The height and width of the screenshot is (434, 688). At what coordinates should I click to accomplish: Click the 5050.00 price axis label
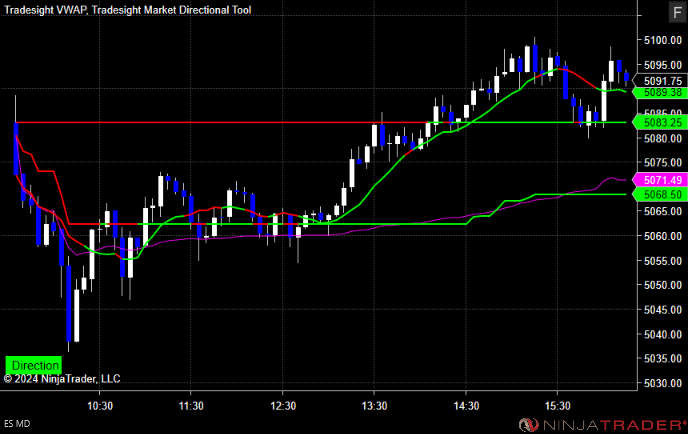[x=663, y=285]
